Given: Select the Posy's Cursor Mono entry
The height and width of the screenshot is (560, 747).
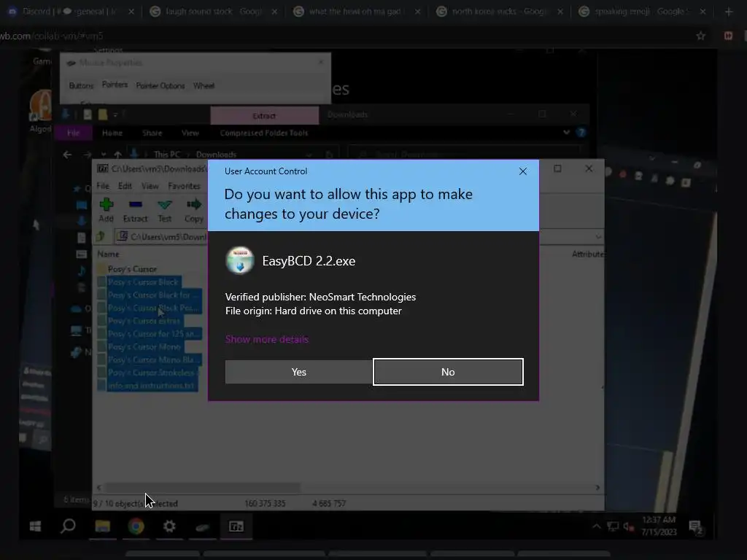Looking at the screenshot, I should [144, 346].
